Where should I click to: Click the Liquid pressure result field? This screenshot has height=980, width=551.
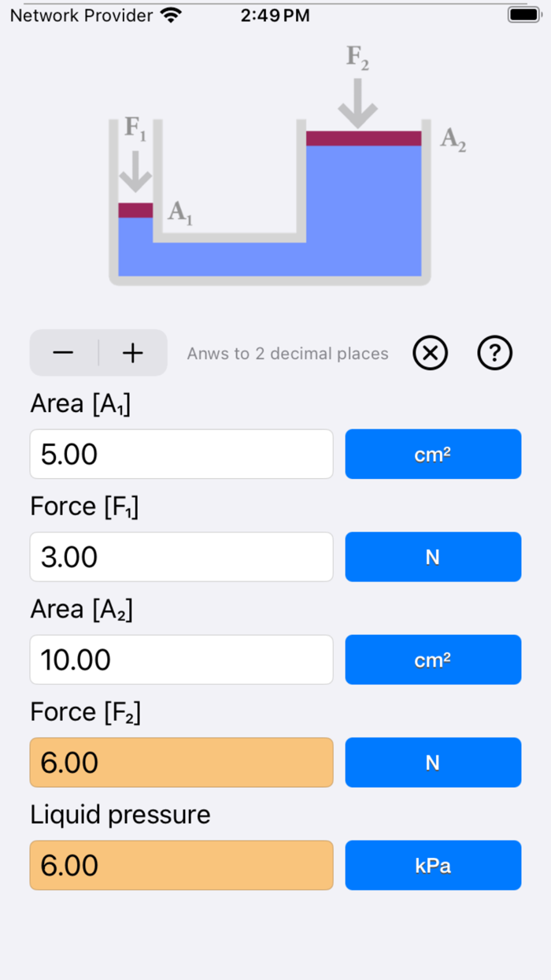[181, 865]
